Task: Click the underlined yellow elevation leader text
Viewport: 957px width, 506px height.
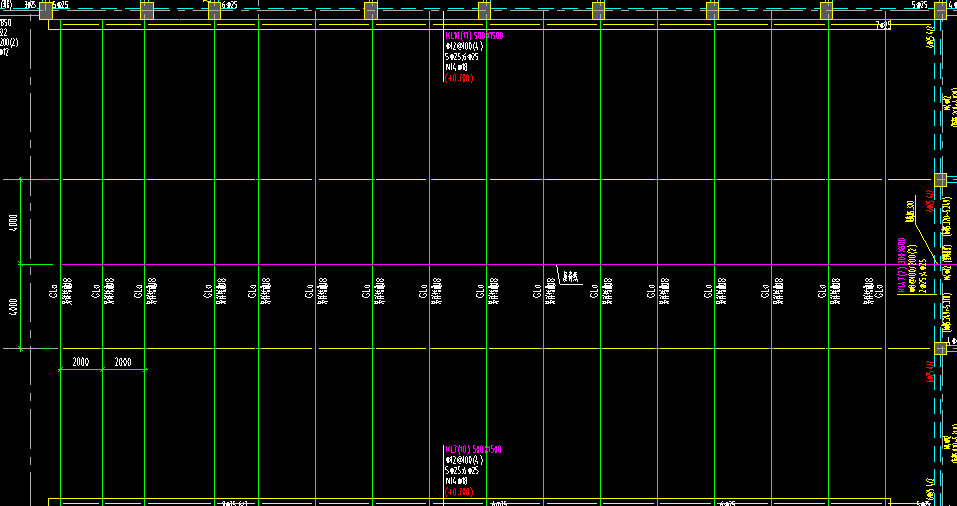Action: (x=911, y=211)
